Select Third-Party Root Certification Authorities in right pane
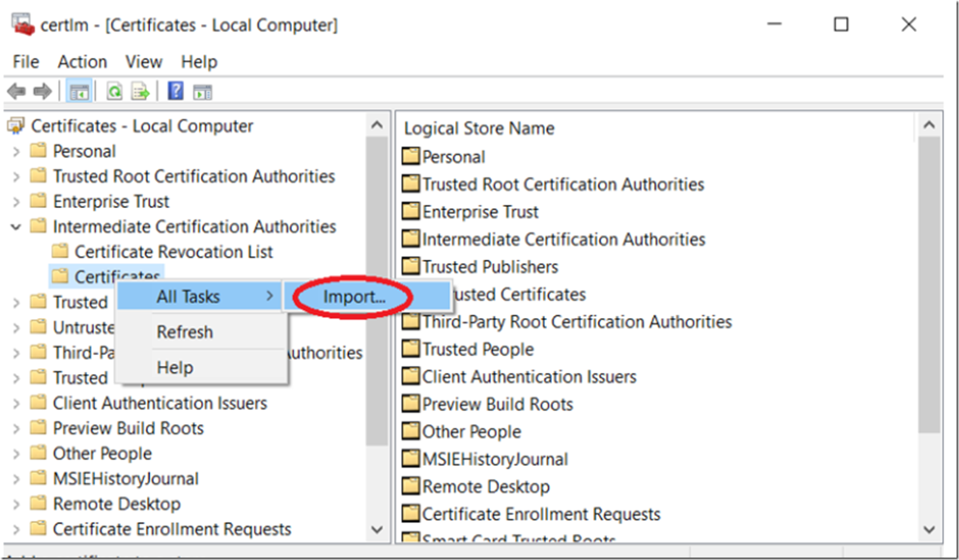This screenshot has height=560, width=959. click(577, 321)
